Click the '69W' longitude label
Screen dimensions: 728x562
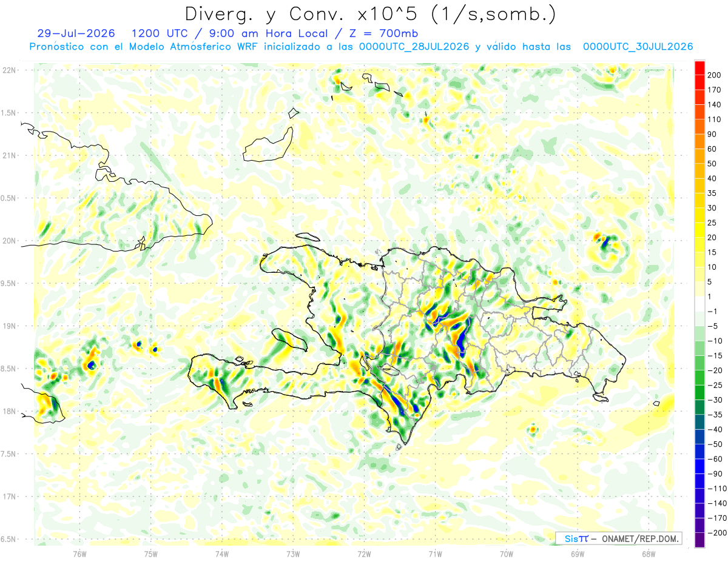578,554
